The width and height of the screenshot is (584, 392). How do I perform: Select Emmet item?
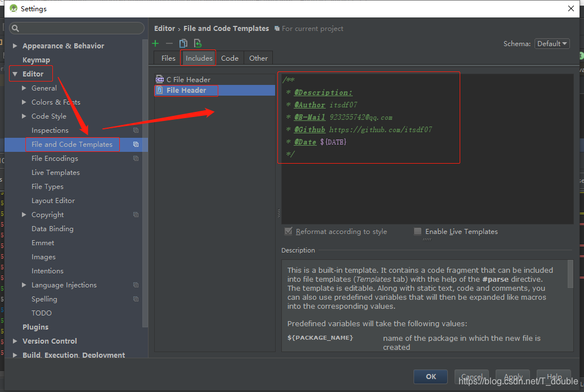point(42,243)
